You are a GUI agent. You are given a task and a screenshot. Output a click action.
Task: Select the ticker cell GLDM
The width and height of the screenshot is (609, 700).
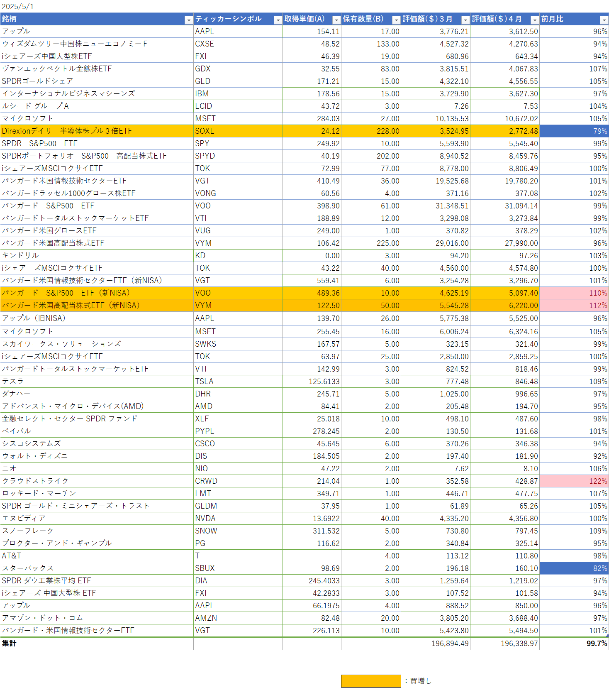click(238, 506)
